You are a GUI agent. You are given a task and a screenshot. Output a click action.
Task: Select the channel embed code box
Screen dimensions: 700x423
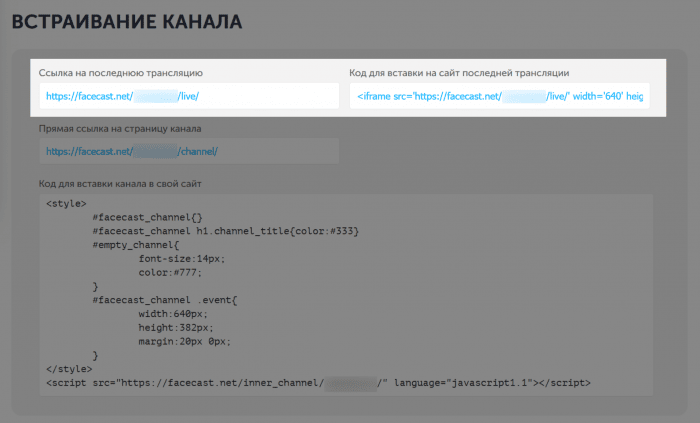pos(346,295)
